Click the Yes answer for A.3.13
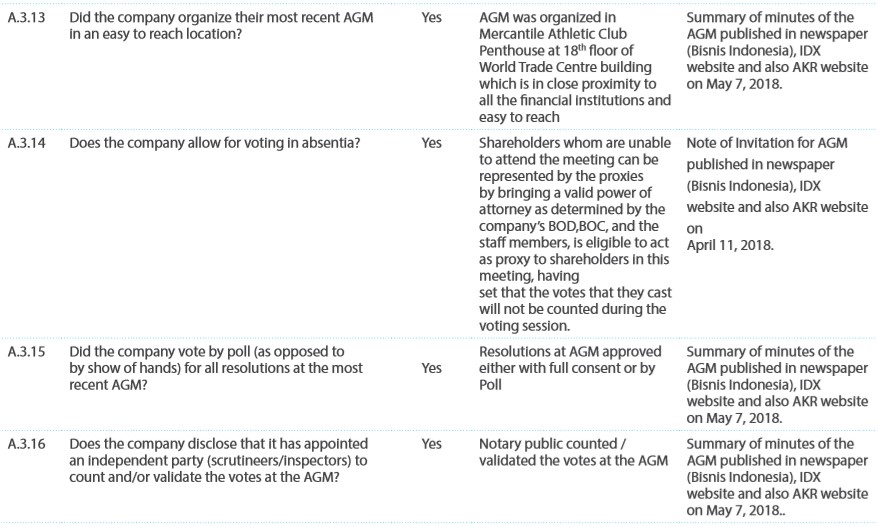The width and height of the screenshot is (878, 527). pos(431,17)
